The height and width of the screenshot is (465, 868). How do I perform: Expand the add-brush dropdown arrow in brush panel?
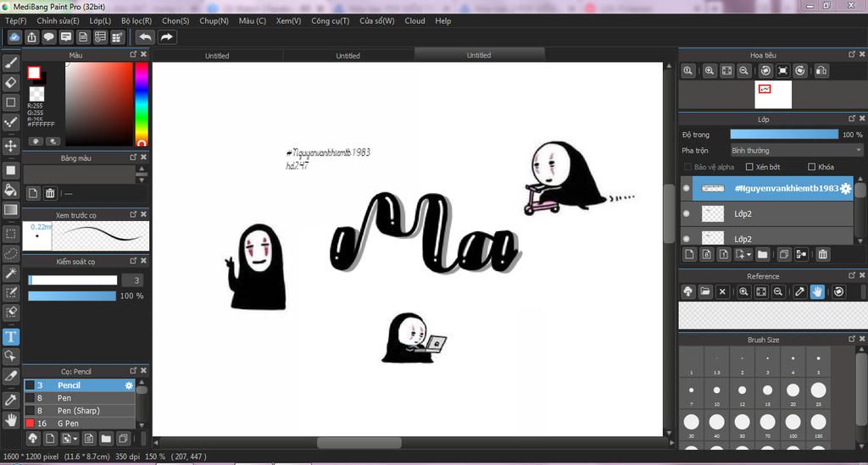coord(75,439)
